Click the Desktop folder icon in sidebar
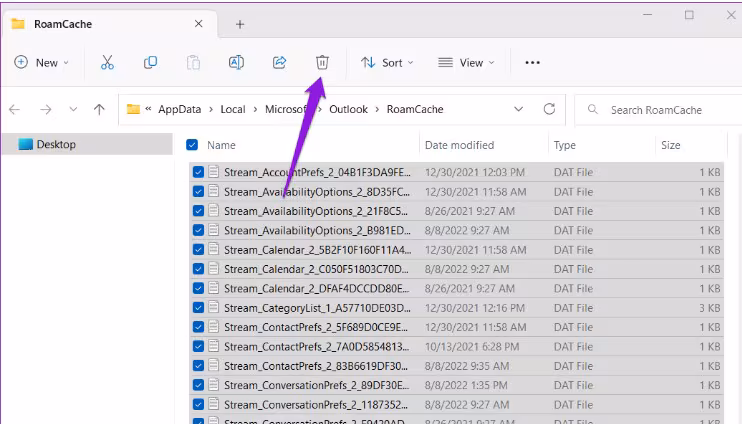 (x=26, y=144)
